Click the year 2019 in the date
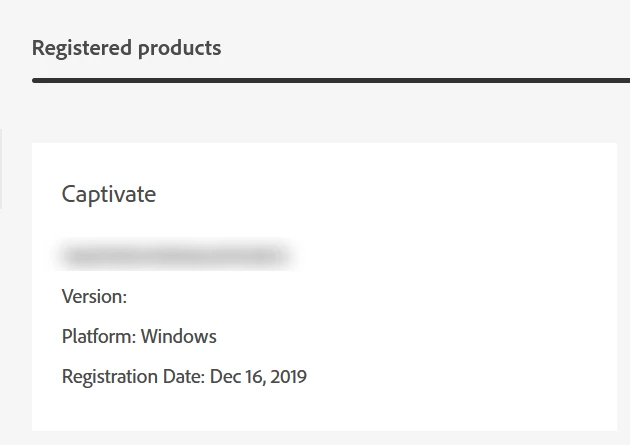 point(287,377)
